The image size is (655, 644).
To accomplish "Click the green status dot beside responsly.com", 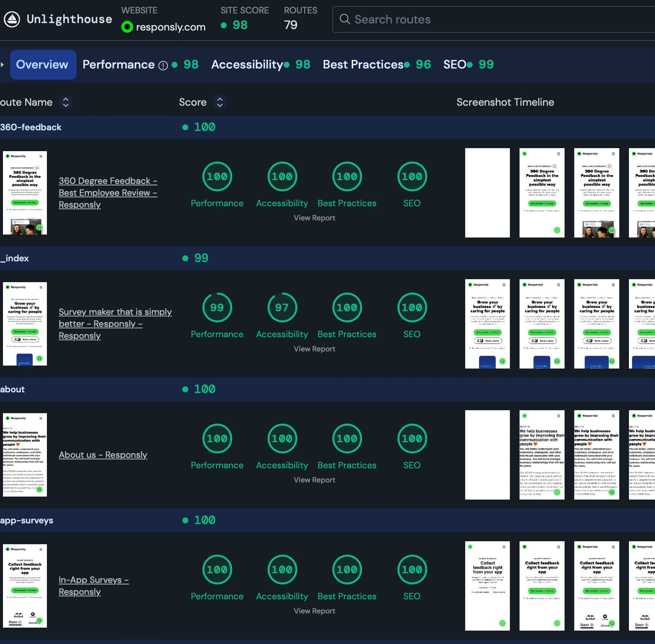I will point(127,27).
